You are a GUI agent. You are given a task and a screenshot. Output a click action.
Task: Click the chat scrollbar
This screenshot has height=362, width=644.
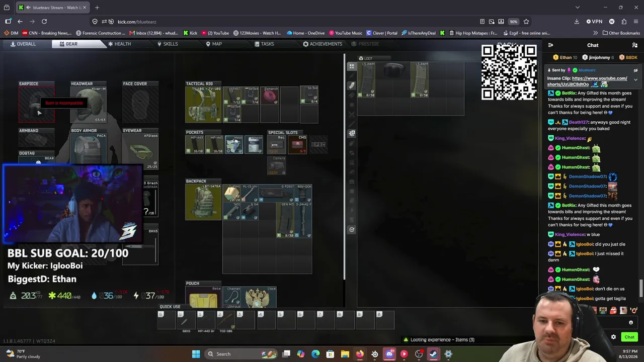(641, 289)
